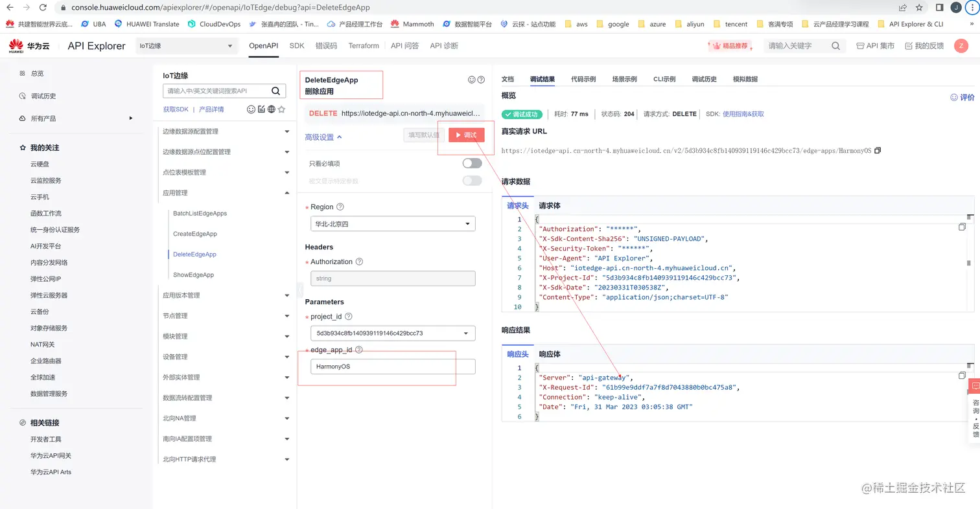980x509 pixels.
Task: Switch to 请求体 tab
Action: pos(550,205)
